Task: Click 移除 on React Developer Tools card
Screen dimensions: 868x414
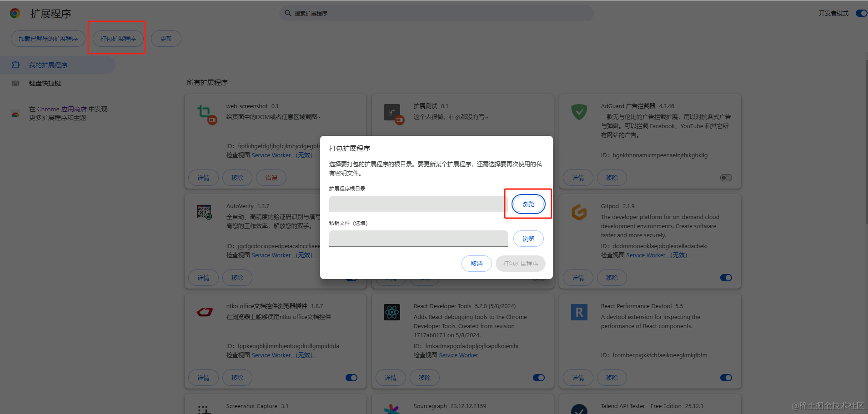Action: click(425, 378)
